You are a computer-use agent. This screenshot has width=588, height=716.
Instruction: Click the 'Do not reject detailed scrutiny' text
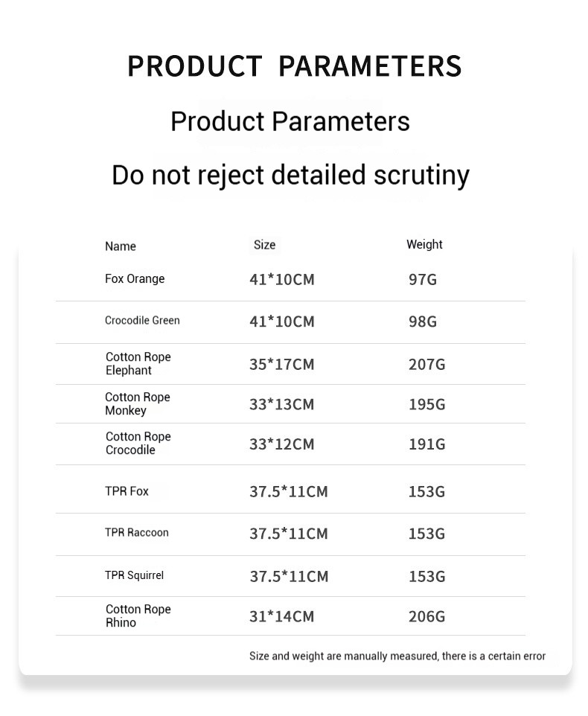coord(290,175)
